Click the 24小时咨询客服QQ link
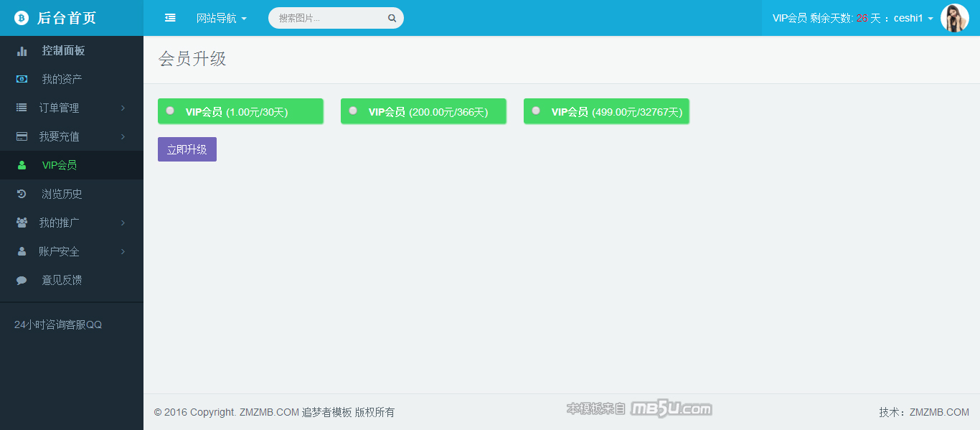This screenshot has height=430, width=980. (58, 324)
